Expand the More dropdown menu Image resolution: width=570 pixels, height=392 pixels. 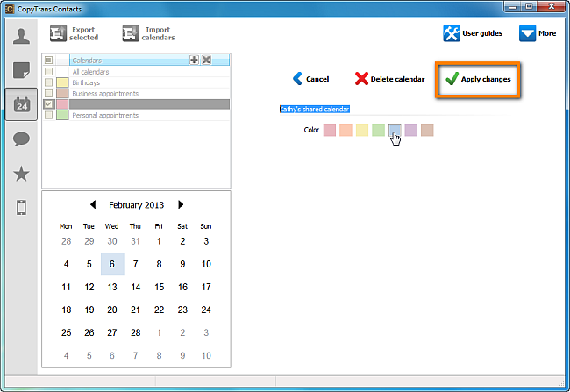[538, 33]
